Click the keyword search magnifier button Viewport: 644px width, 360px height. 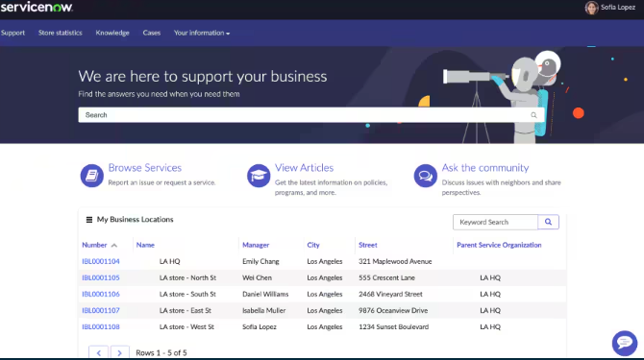[548, 222]
